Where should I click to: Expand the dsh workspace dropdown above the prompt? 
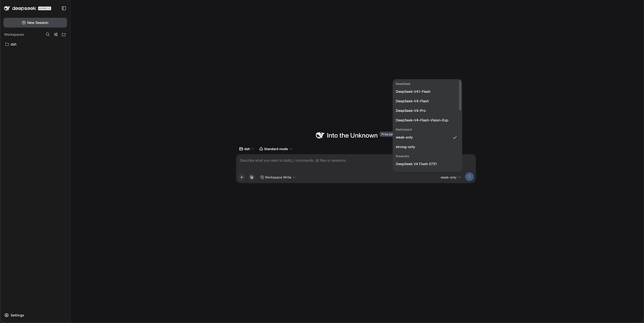coord(246,149)
